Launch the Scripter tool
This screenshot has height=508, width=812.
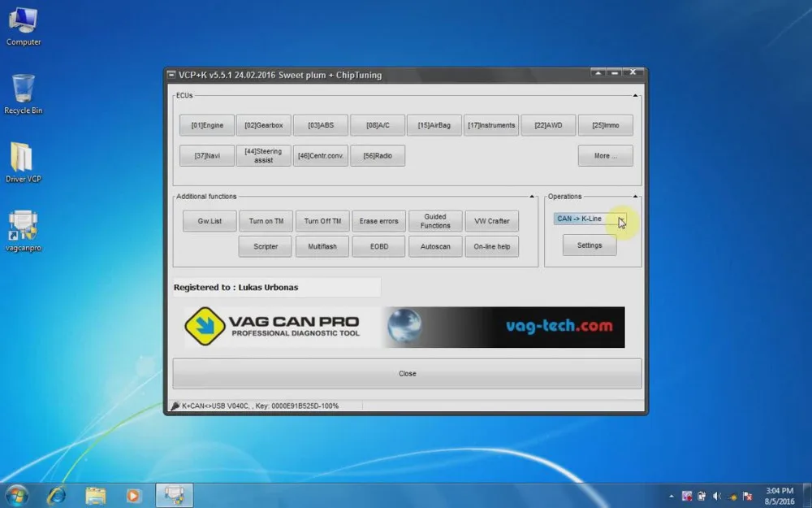266,246
